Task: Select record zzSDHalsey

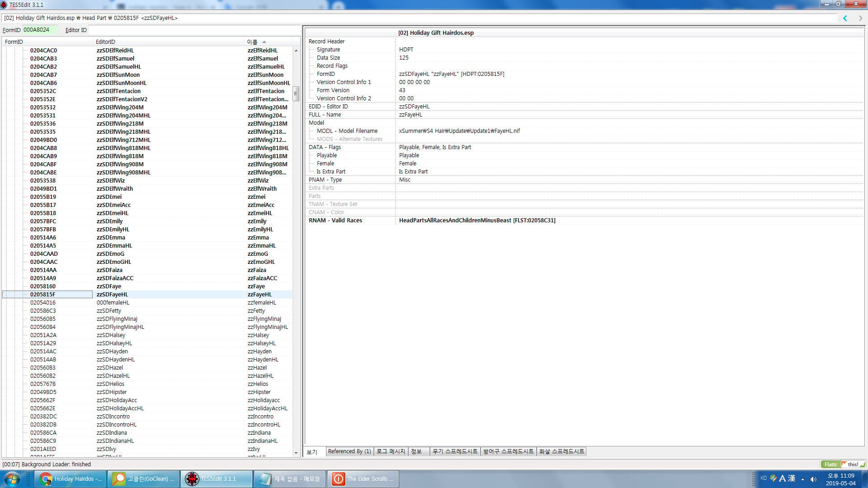Action: point(147,335)
